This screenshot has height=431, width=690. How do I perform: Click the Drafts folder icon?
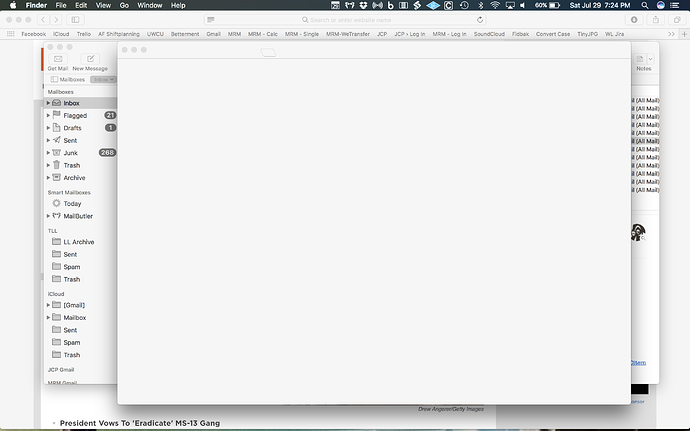coord(56,128)
